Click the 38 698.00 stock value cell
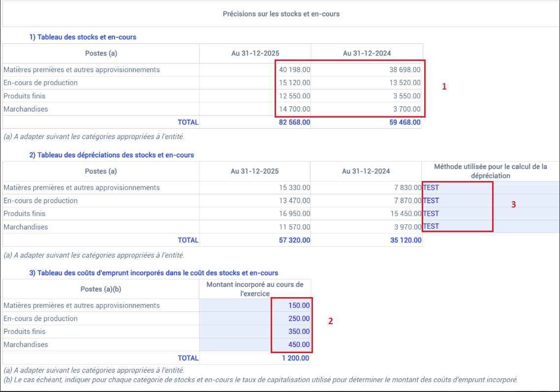Image resolution: width=560 pixels, height=392 pixels. coord(367,70)
